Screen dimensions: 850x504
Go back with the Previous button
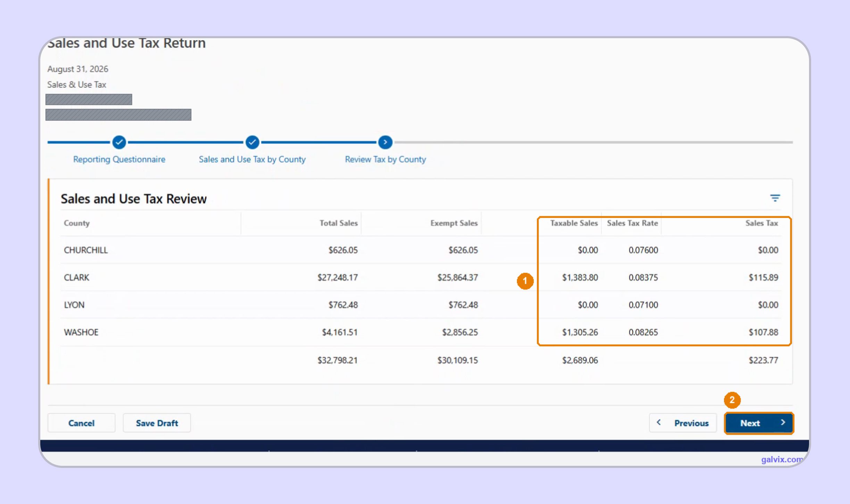(x=683, y=423)
